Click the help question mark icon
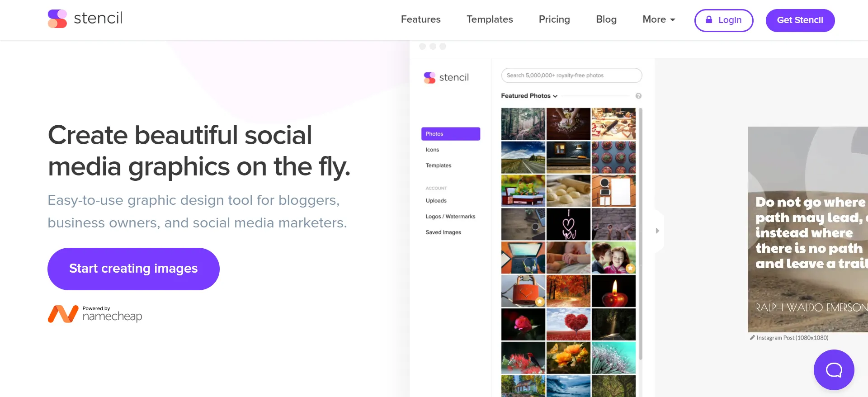 coord(638,96)
